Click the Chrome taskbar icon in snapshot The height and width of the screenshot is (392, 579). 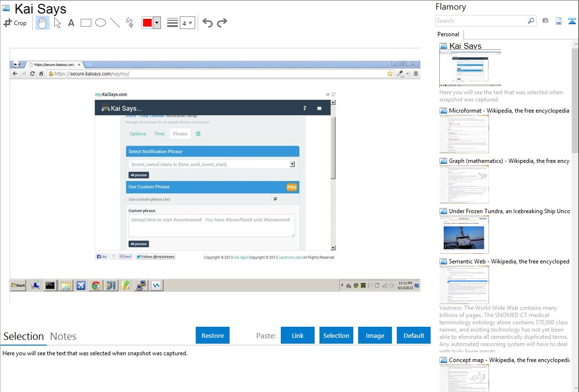(96, 285)
